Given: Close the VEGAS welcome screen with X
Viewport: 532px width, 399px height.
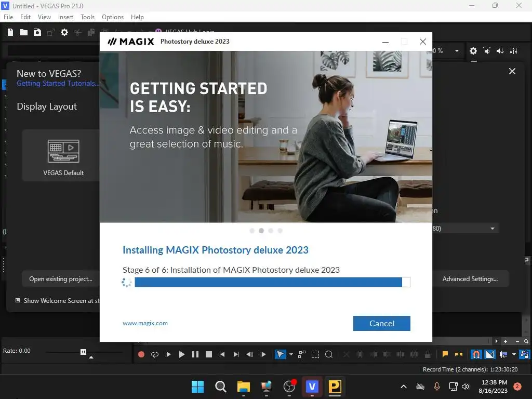Looking at the screenshot, I should [512, 71].
